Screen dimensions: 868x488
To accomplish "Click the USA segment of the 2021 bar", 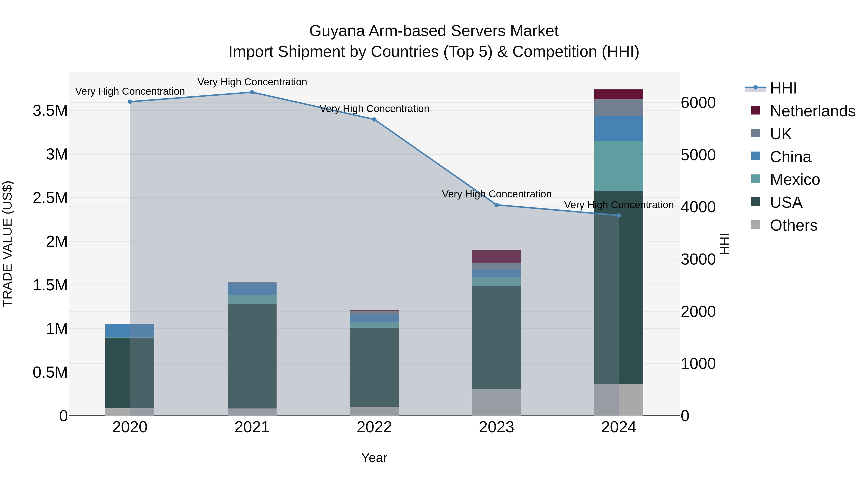I will pos(252,356).
